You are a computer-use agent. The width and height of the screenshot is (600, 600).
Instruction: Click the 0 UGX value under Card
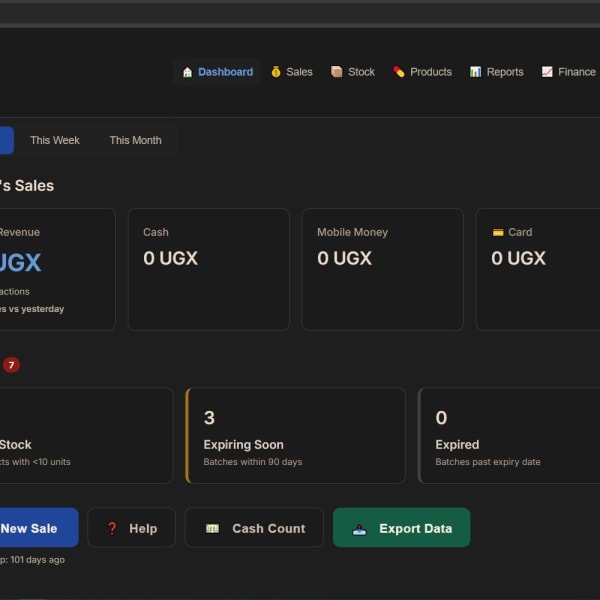click(x=518, y=258)
